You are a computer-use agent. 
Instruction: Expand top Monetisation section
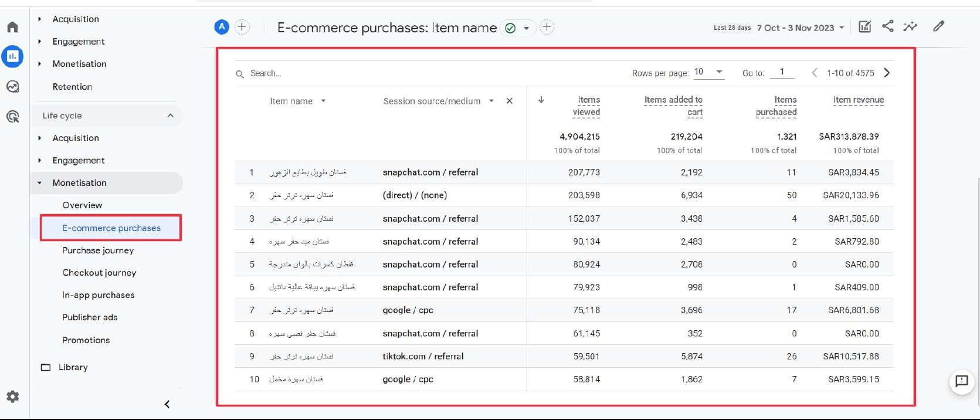coord(39,63)
